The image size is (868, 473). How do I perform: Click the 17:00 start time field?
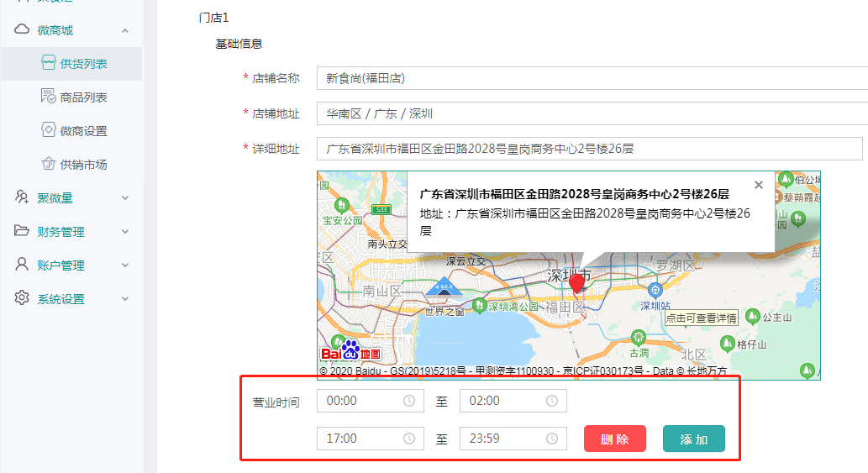[361, 439]
